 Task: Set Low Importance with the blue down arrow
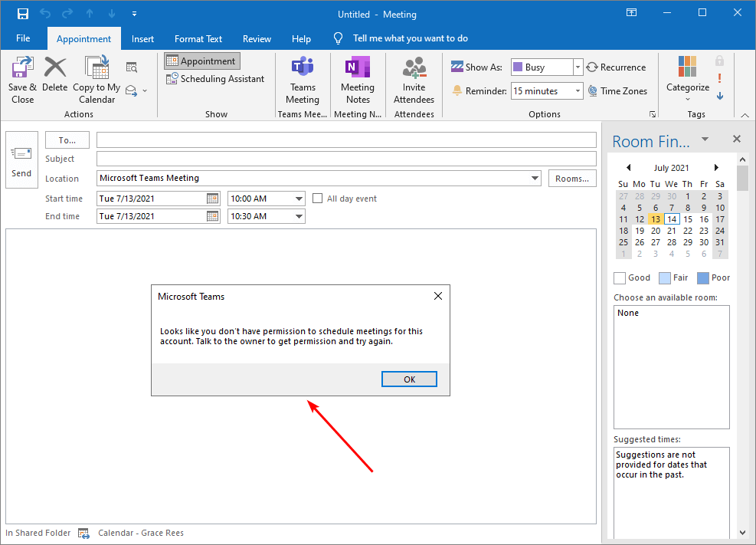(x=720, y=96)
